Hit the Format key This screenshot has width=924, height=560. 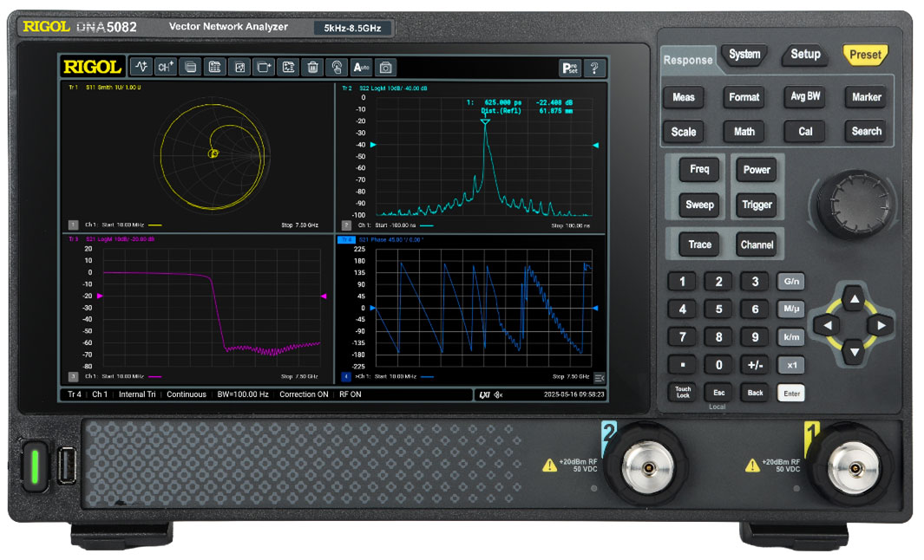tap(744, 97)
